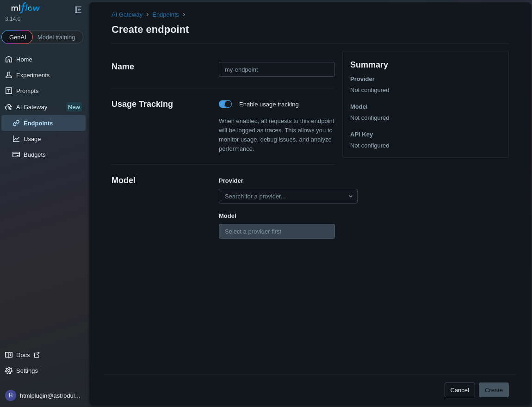Click the Summary panel heading
Screen dimensions: 532x407
tap(369, 65)
